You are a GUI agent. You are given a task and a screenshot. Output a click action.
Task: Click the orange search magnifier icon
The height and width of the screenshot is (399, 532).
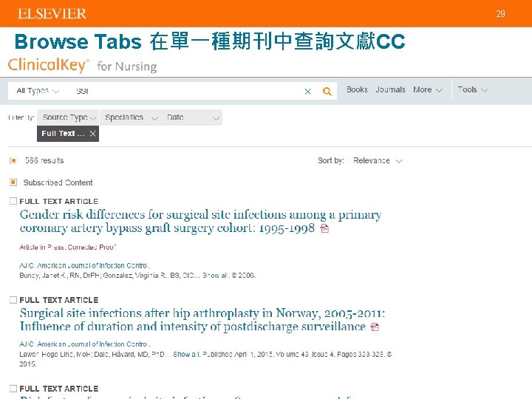coord(327,92)
